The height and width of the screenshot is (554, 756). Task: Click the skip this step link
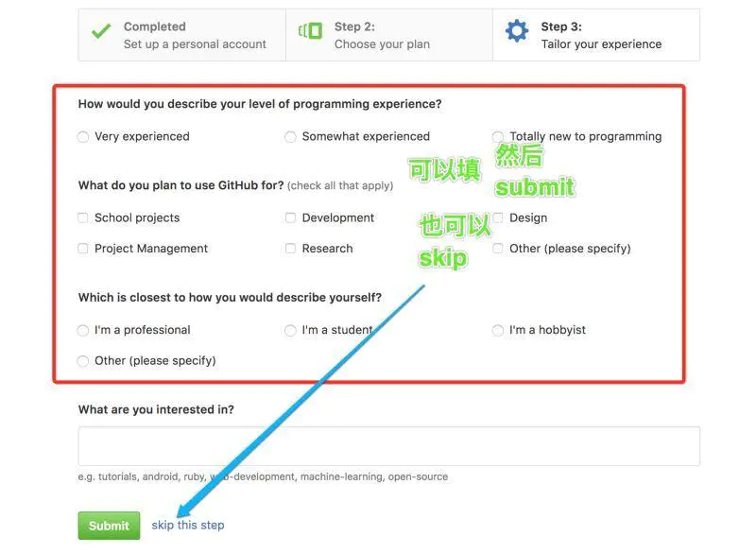[188, 525]
